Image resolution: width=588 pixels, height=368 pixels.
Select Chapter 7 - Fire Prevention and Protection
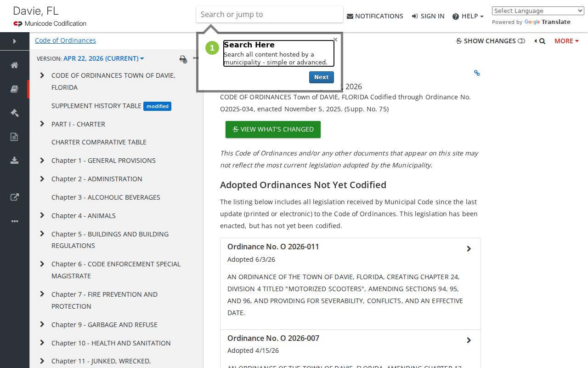[104, 300]
